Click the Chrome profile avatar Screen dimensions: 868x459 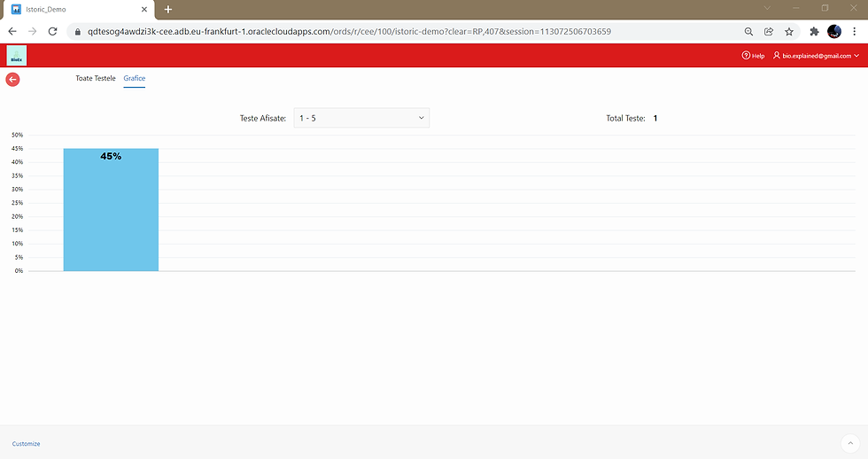click(834, 32)
